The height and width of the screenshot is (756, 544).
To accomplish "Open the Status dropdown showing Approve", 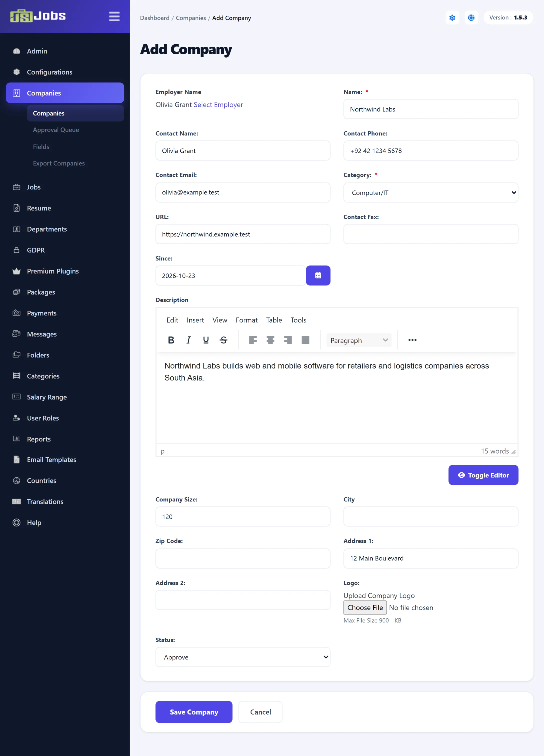I will click(243, 657).
